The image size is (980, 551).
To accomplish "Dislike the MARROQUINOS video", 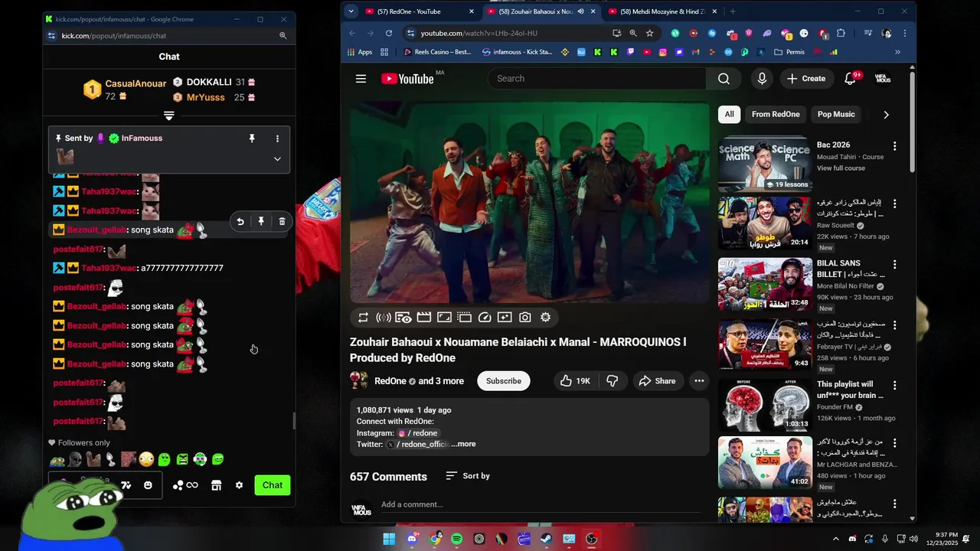I will (612, 381).
